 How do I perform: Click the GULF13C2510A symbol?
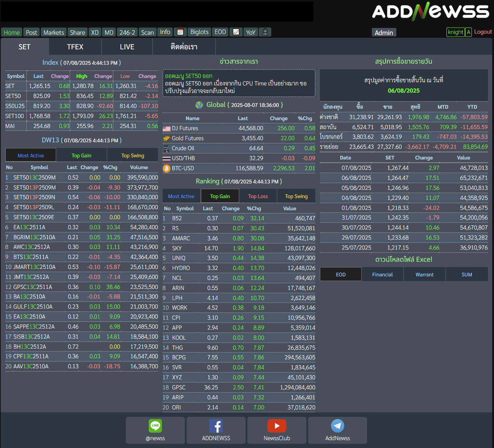(33, 307)
